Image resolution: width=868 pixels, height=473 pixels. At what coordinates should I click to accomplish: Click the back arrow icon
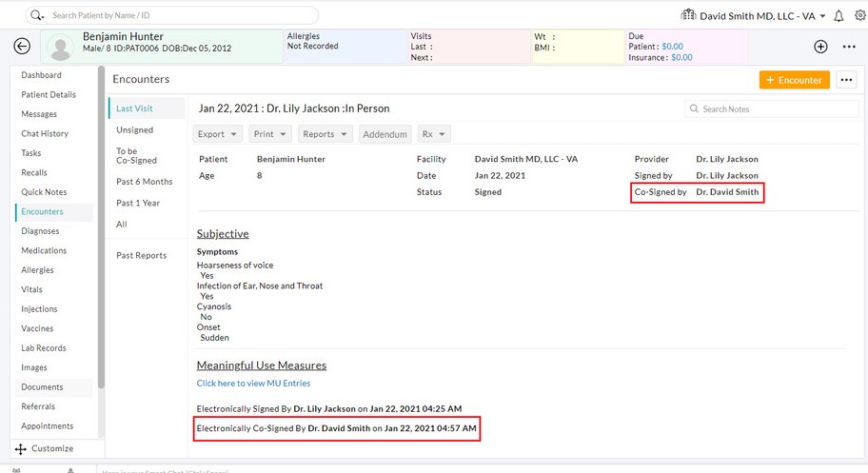coord(23,47)
